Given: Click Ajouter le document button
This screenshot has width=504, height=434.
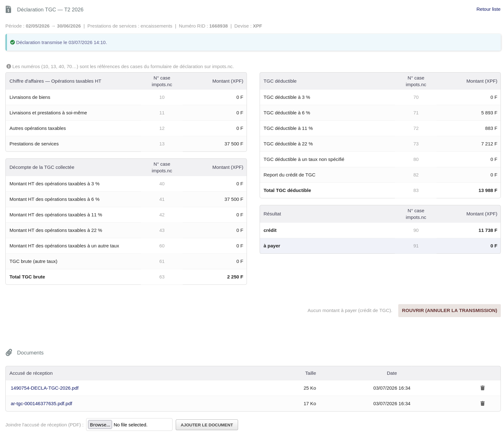Looking at the screenshot, I should [x=207, y=425].
